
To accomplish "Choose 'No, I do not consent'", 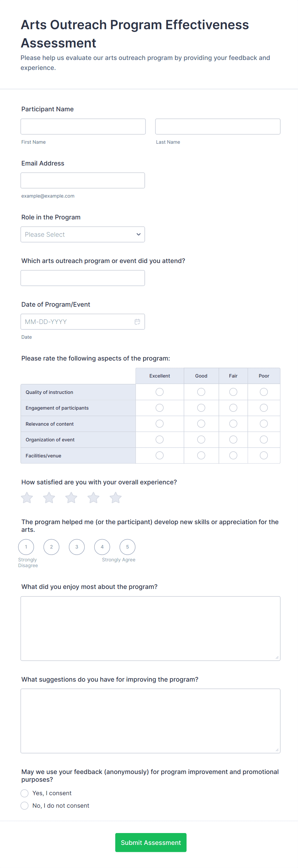I will point(25,806).
